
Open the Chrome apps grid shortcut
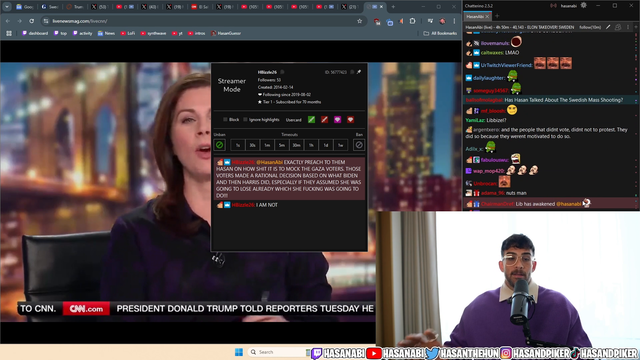pyautogui.click(x=9, y=33)
